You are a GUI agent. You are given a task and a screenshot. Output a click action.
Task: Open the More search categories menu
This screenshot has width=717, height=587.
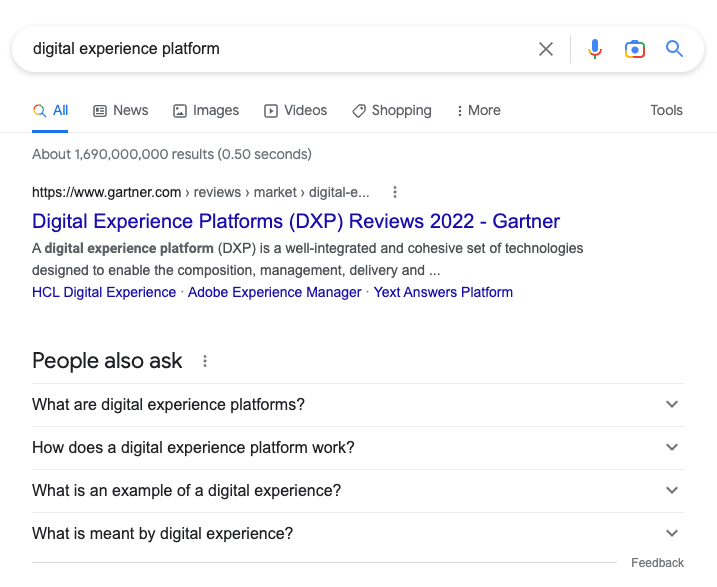click(479, 111)
